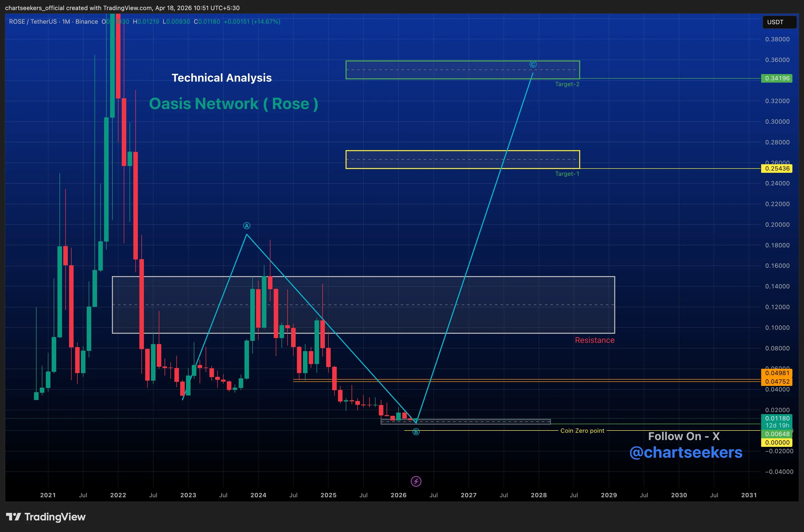804x532 pixels.
Task: Click the yellow 0.25436 price label
Action: point(777,169)
